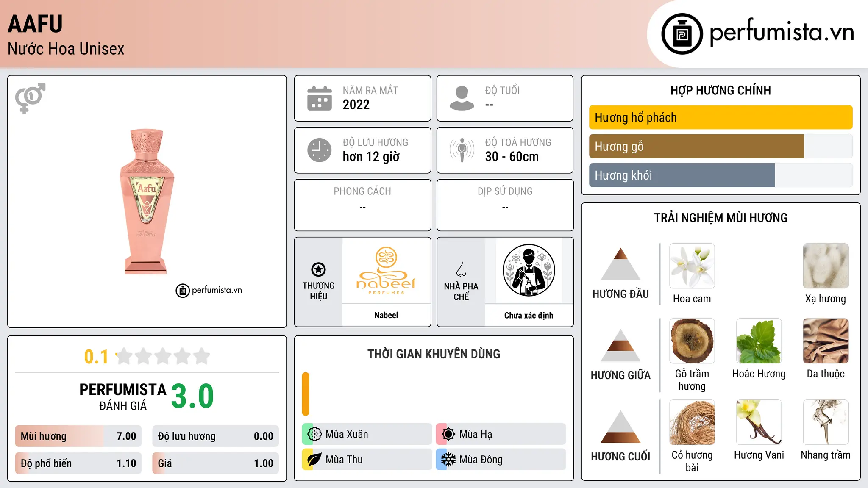
Task: Click the base notes pyramid icon
Action: [620, 427]
